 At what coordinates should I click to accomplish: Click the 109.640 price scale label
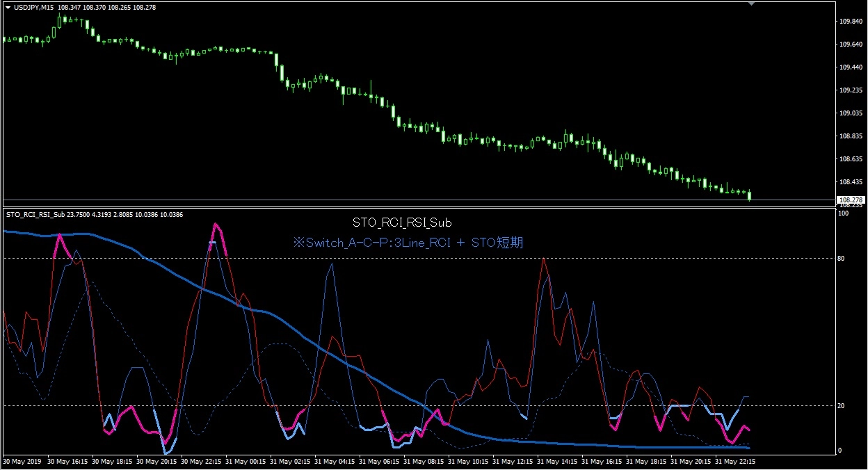tap(850, 44)
